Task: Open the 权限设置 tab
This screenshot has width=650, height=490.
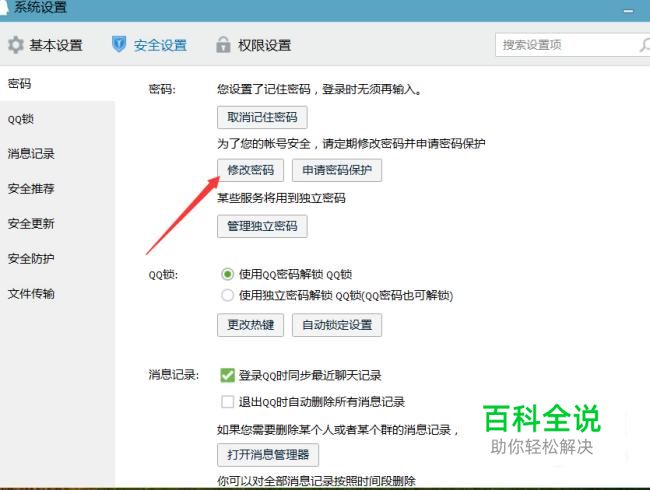Action: point(254,45)
